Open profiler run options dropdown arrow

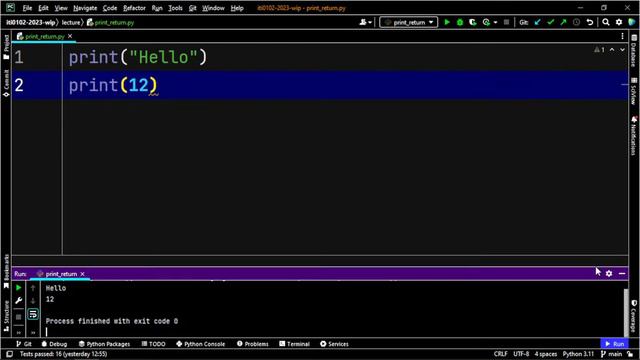point(495,22)
